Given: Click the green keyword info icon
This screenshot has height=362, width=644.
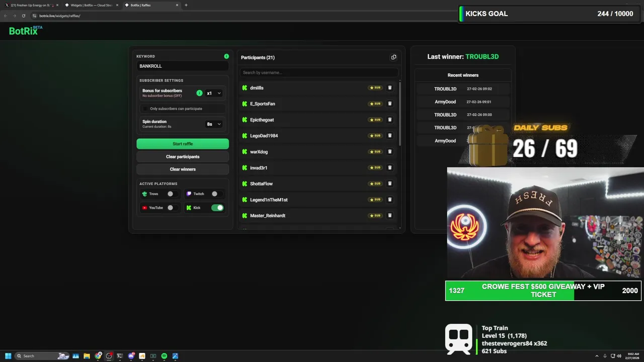Looking at the screenshot, I should tap(226, 56).
